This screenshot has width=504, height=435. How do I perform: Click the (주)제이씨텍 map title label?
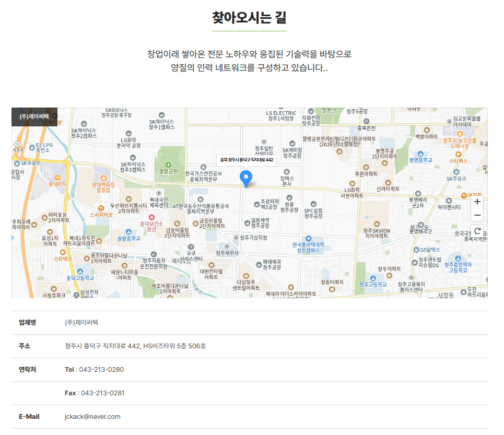(34, 116)
